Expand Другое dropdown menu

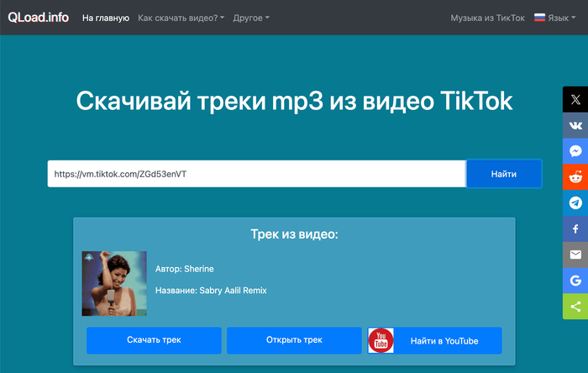click(251, 18)
